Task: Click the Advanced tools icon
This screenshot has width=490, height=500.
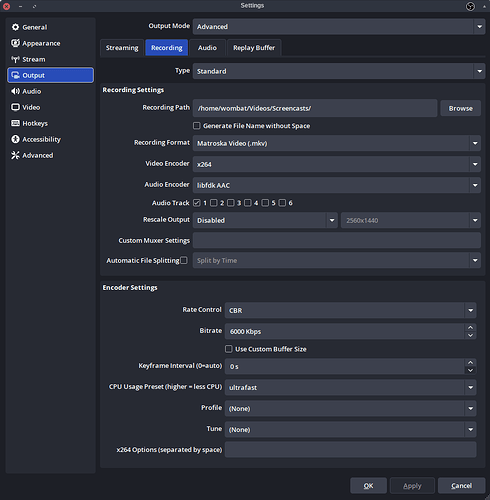Action: pyautogui.click(x=15, y=155)
